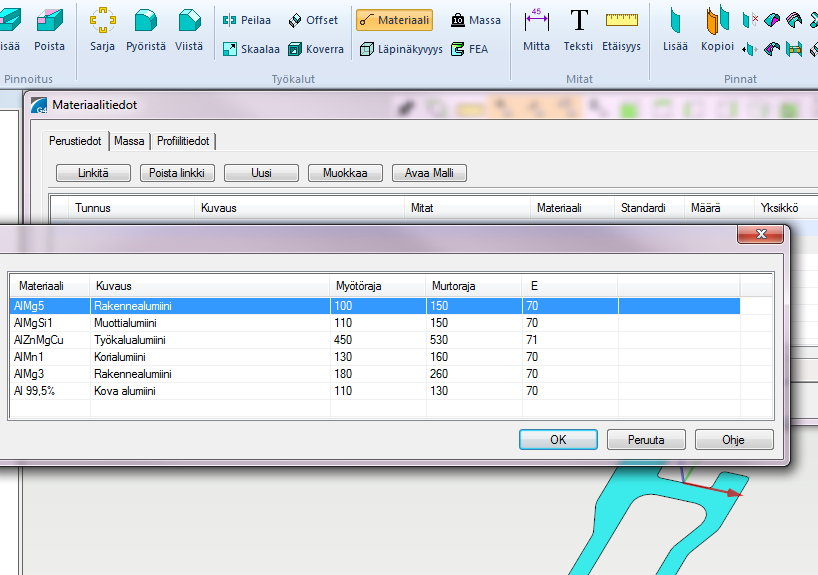Open the Profiilitiedot tab

[x=183, y=142]
